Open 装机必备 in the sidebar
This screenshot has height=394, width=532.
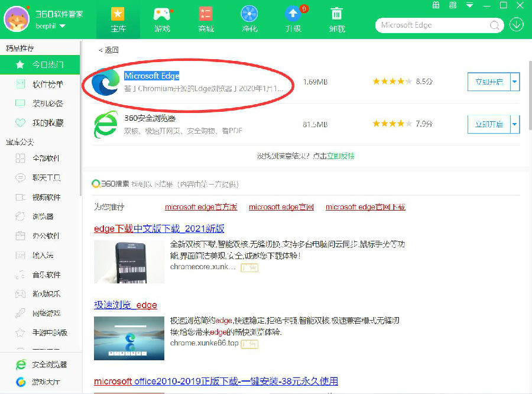40,104
